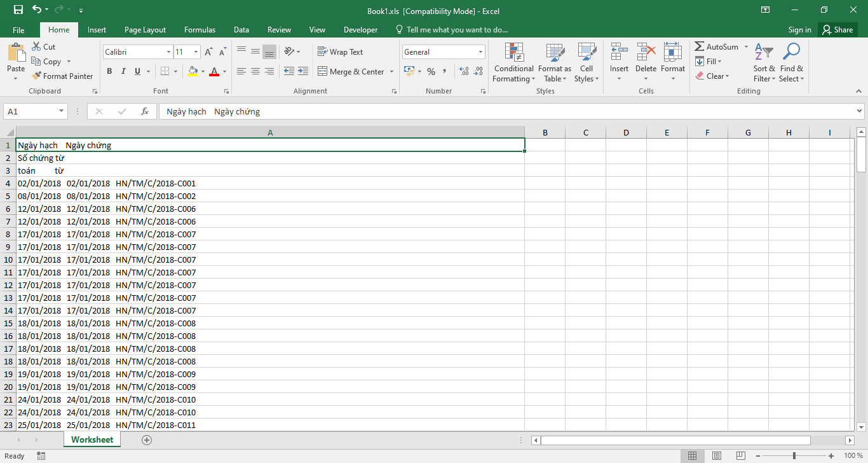Apply italic formatting to the selection
Viewport: 868px width, 463px height.
123,71
